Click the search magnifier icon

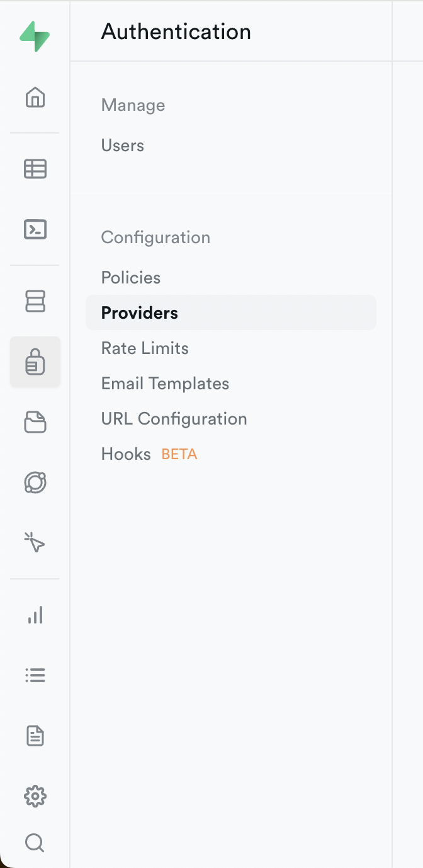pyautogui.click(x=35, y=842)
